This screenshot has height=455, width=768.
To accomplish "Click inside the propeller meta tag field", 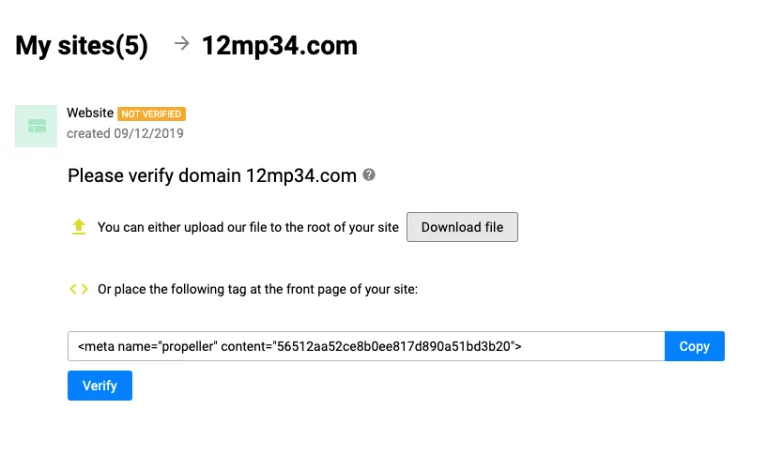I will coord(366,346).
